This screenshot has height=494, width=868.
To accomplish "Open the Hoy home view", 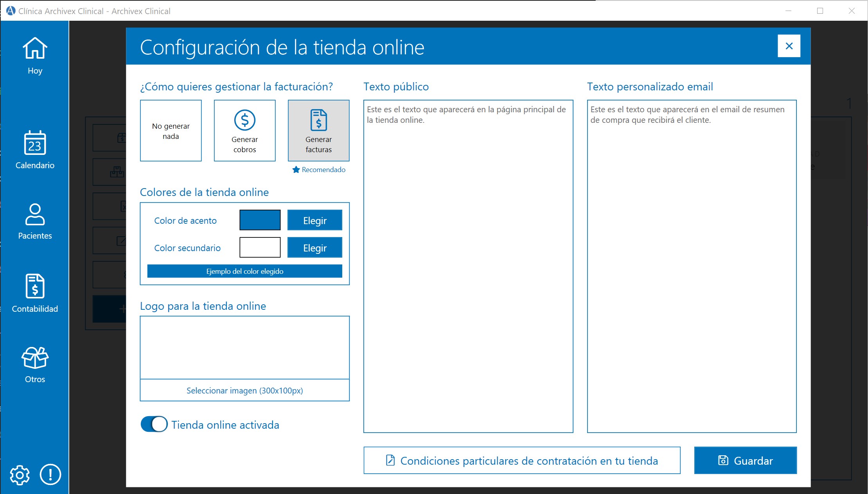I will click(x=35, y=54).
